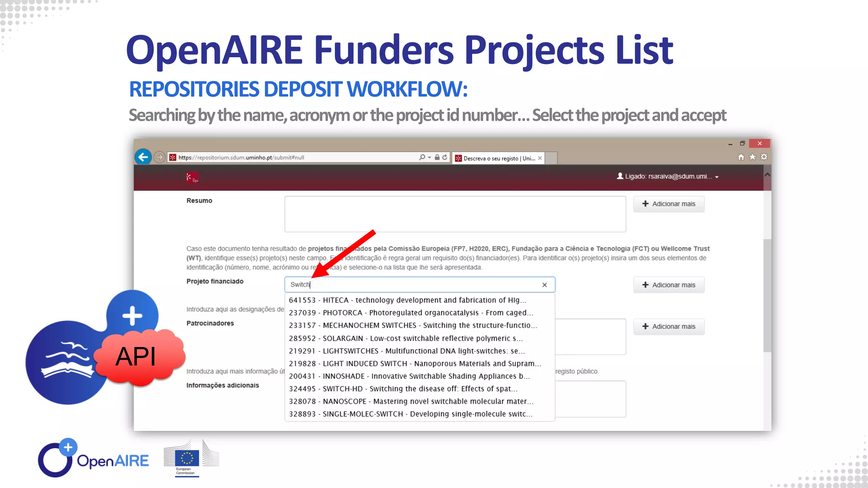Choose 233157 - MECHANOCHEM SWITCHES

(420, 325)
